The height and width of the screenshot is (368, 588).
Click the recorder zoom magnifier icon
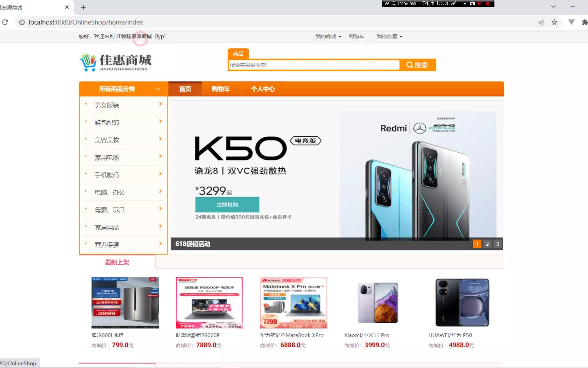(394, 3)
